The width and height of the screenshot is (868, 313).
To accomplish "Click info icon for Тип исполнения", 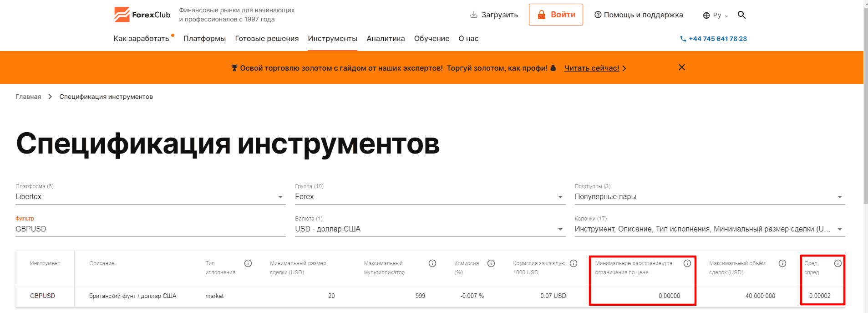I will tap(248, 263).
